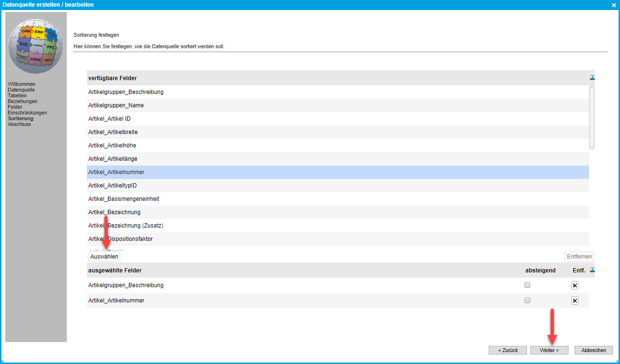620x364 pixels.
Task: Continue with the Weiter button
Action: point(549,350)
